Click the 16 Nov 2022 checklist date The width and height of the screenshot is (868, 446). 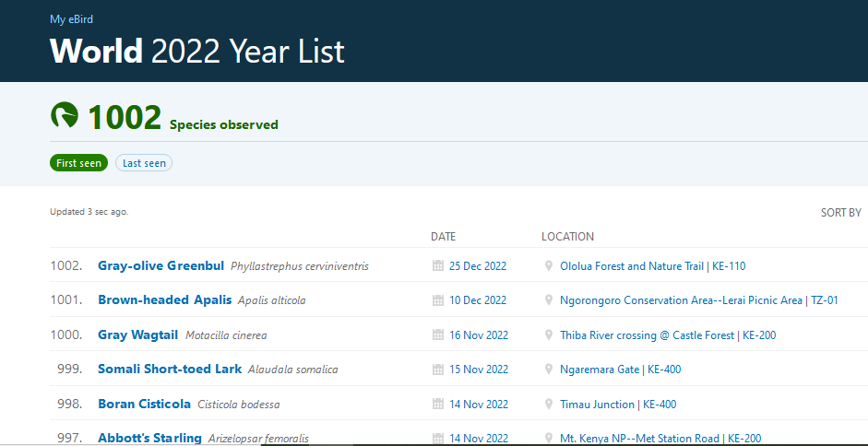[479, 335]
